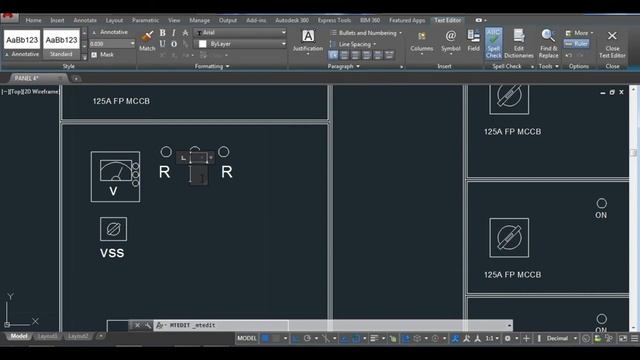The height and width of the screenshot is (360, 640).
Task: Open the Arial font dropdown
Action: click(240, 32)
